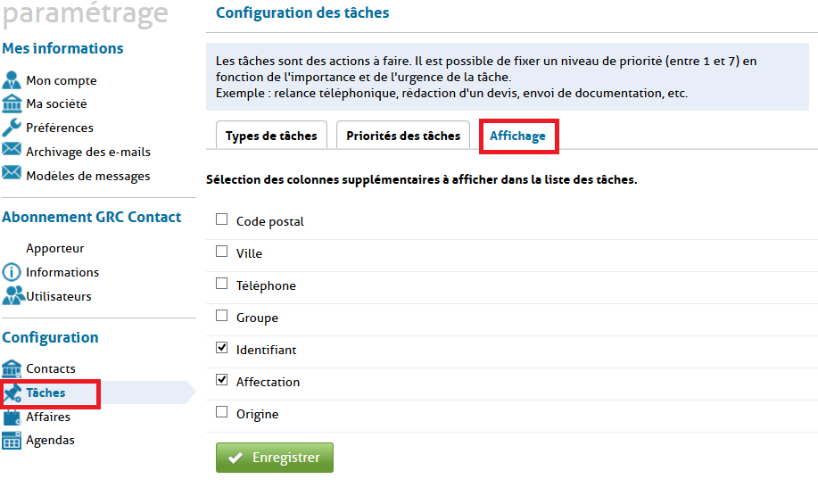This screenshot has height=504, width=818.
Task: Disable the Affectation column checkbox
Action: 222,381
